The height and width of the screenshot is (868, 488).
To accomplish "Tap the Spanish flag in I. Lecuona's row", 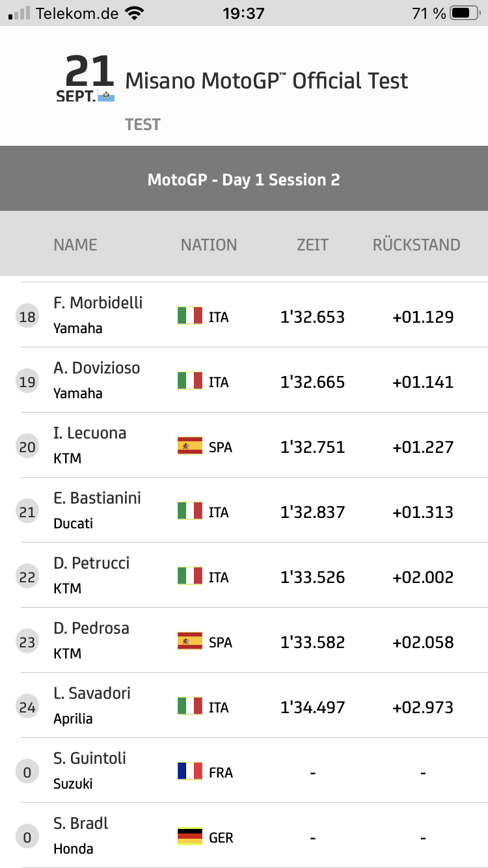I will (190, 446).
